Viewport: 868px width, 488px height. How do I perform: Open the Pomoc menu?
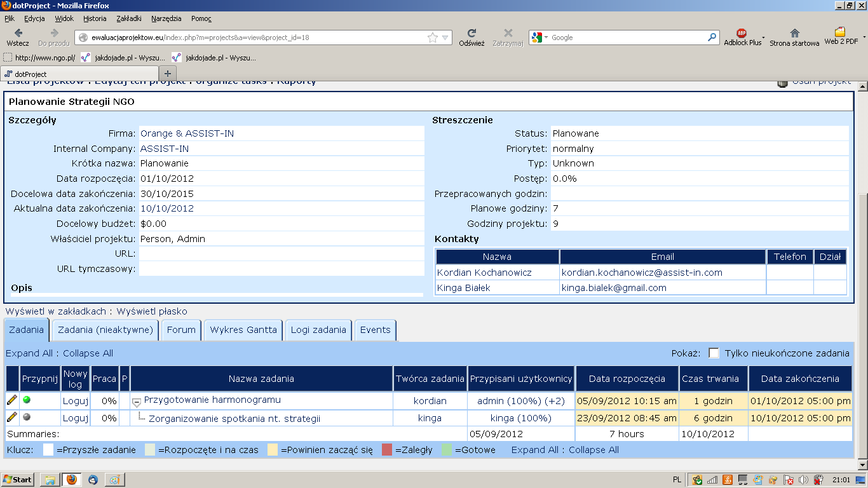(x=201, y=18)
